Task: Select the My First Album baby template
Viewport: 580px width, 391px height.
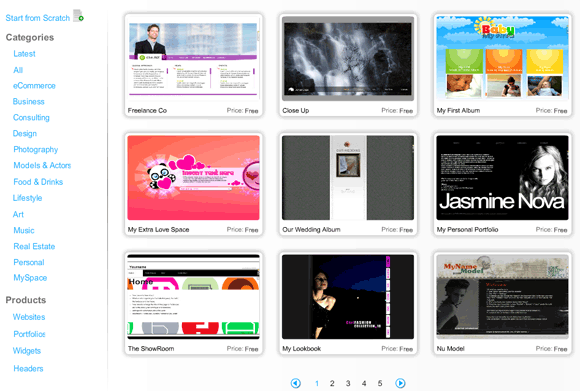Action: pos(502,58)
